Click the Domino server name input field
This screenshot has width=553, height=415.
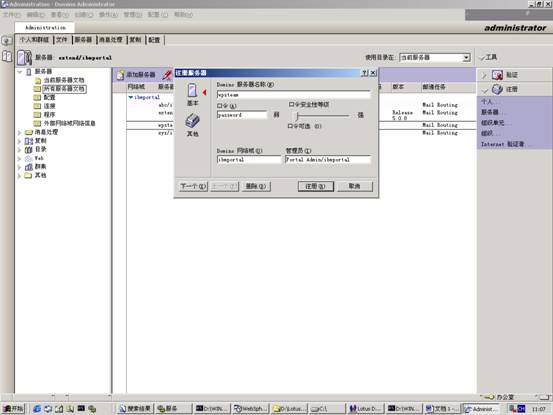[x=293, y=95]
